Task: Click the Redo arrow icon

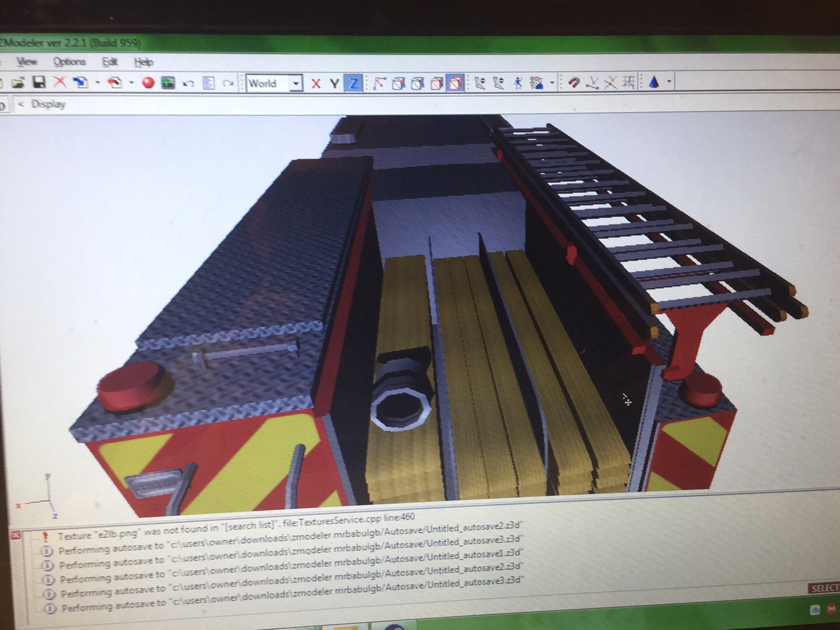Action: click(228, 83)
